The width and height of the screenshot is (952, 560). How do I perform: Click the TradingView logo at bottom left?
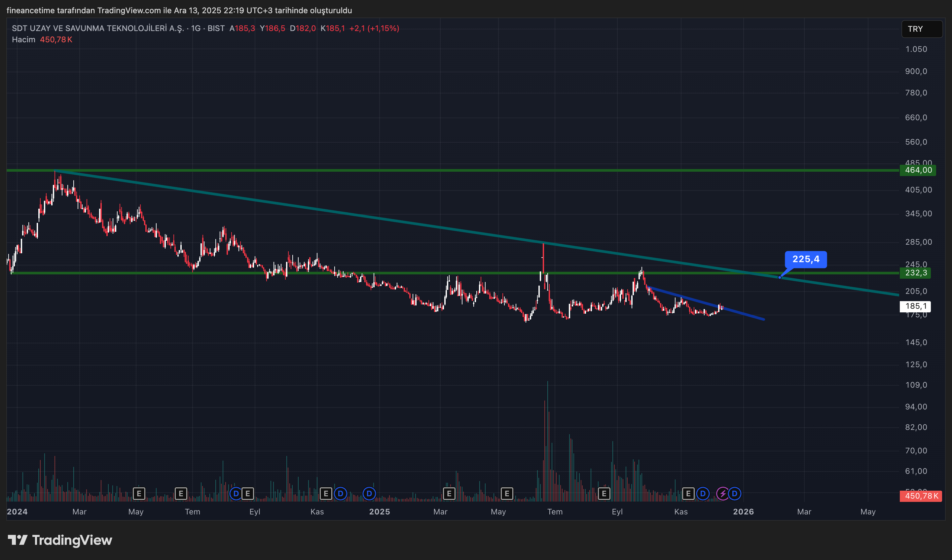coord(60,540)
